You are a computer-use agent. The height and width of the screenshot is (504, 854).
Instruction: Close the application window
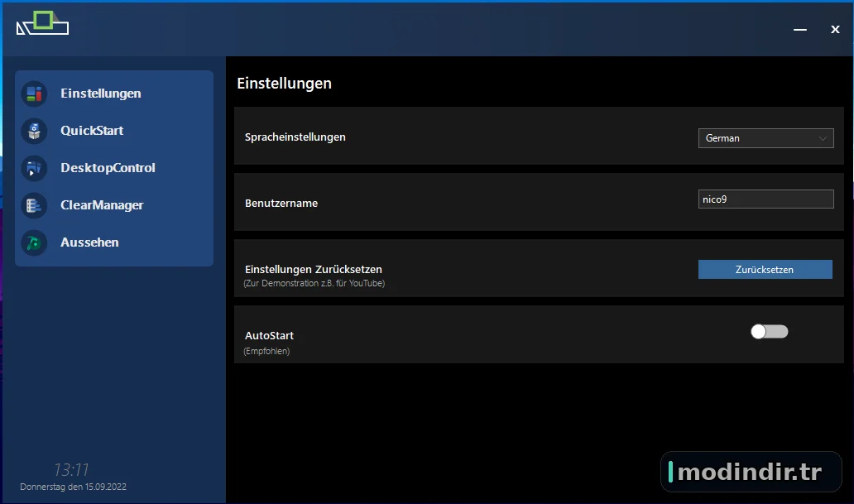pyautogui.click(x=835, y=30)
